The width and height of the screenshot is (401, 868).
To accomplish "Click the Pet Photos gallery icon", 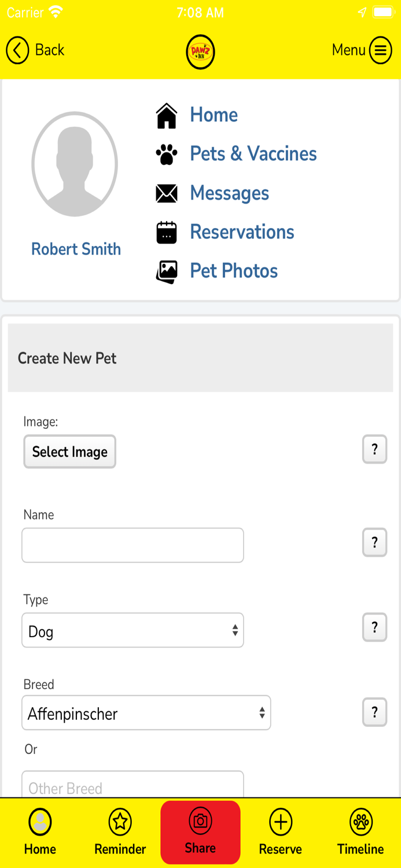I will click(x=167, y=271).
